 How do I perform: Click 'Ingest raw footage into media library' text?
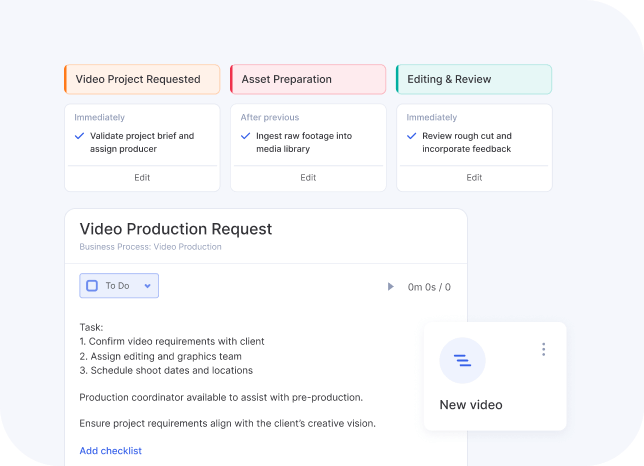(304, 142)
